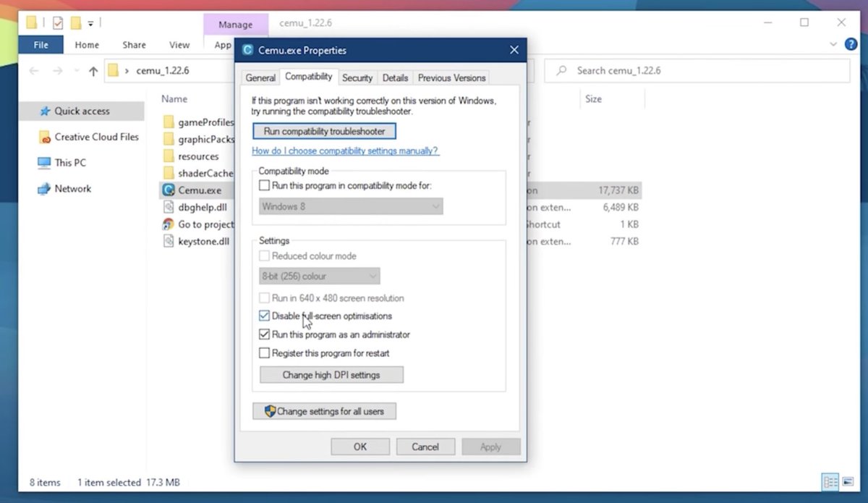868x503 pixels.
Task: Click the Forward navigation arrow
Action: (x=58, y=71)
